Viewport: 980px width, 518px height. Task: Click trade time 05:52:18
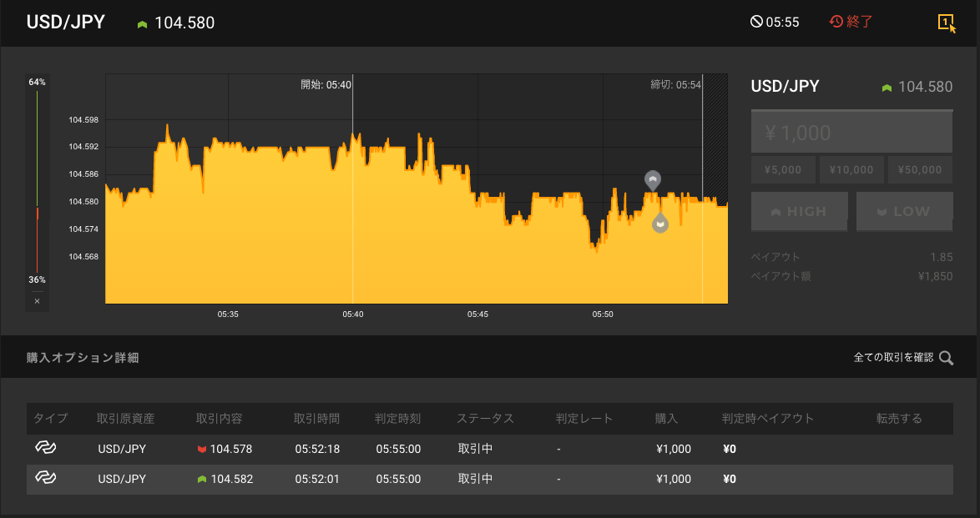click(x=317, y=450)
